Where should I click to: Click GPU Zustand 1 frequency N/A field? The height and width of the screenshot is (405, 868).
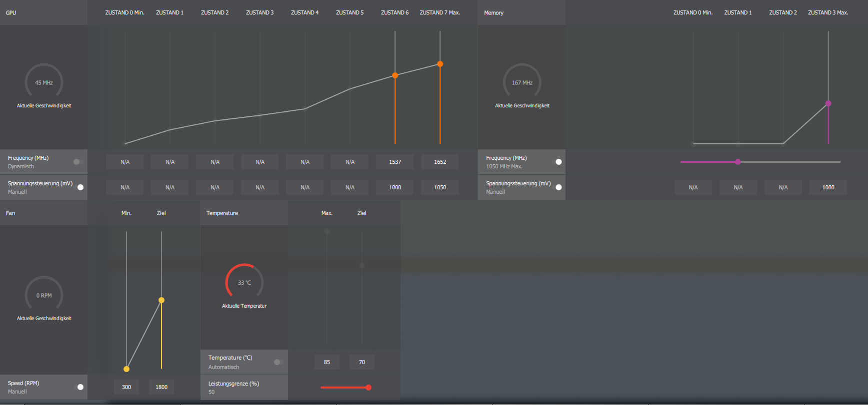click(170, 162)
